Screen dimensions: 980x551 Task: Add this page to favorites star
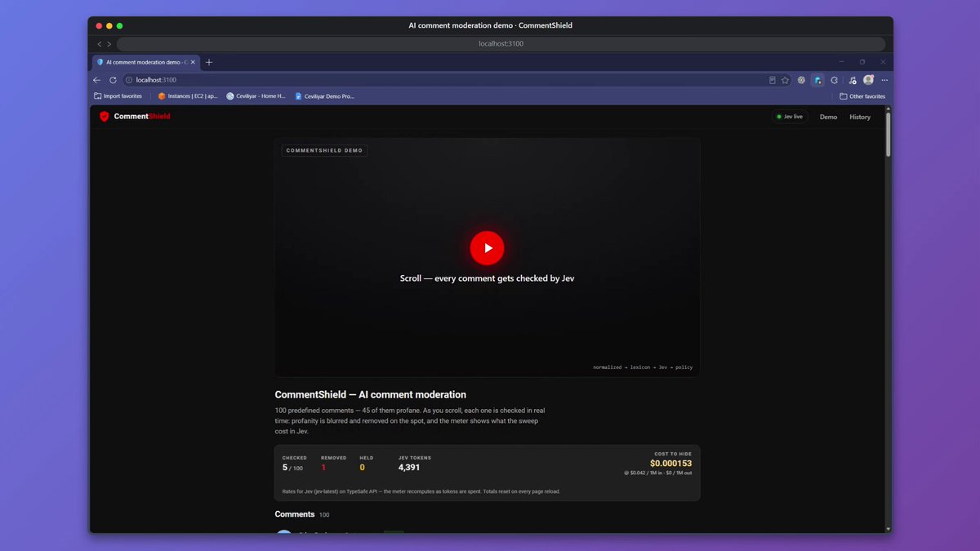click(785, 80)
